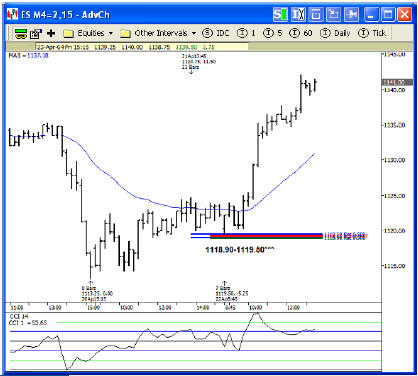418x376 pixels.
Task: Click the 1118.90-1119.80 price annotation
Action: tap(239, 250)
